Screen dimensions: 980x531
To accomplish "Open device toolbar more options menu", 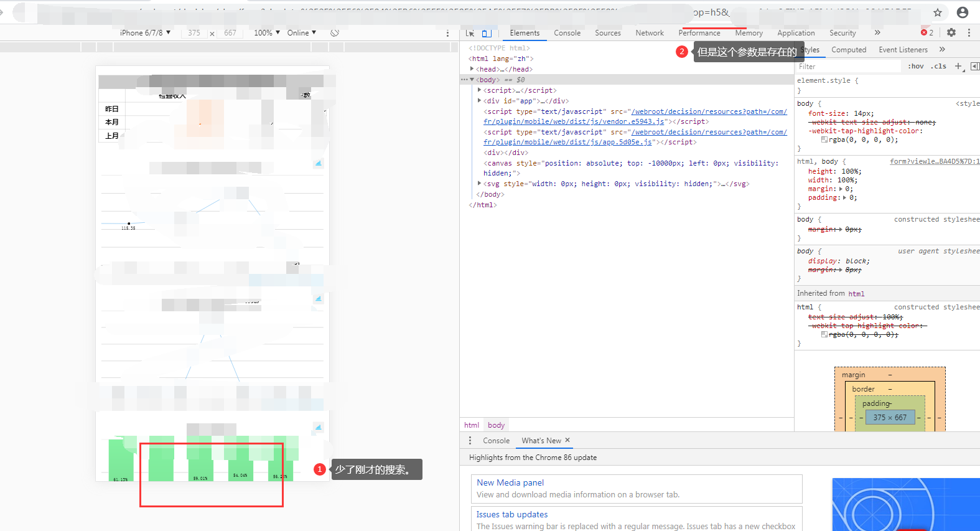I will click(447, 33).
